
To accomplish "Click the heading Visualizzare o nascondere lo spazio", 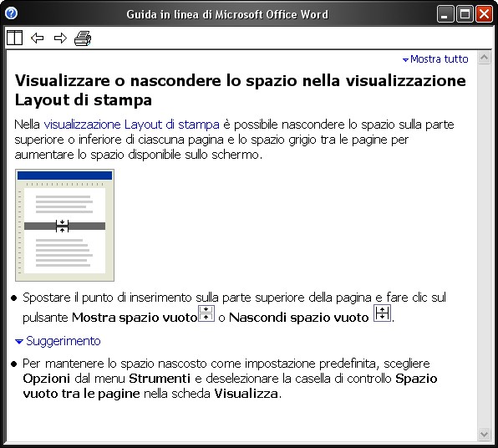I will click(x=240, y=90).
